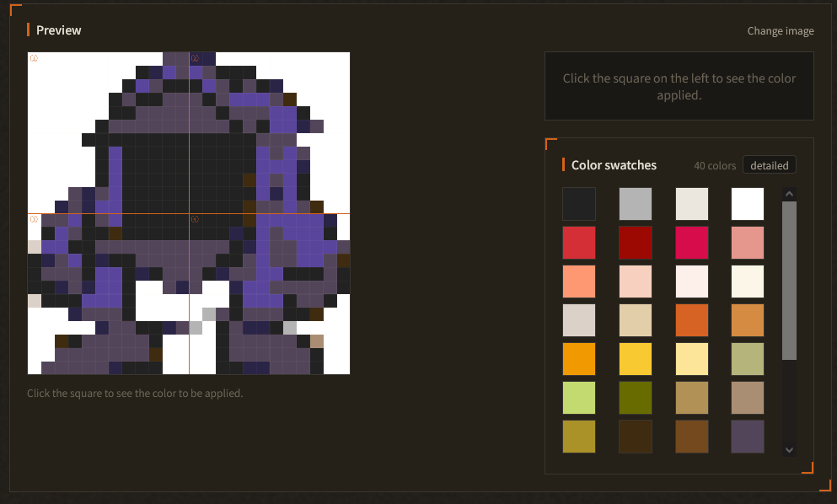Viewport: 837px width, 504px height.
Task: Choose the dusty purple swatch
Action: (x=748, y=437)
